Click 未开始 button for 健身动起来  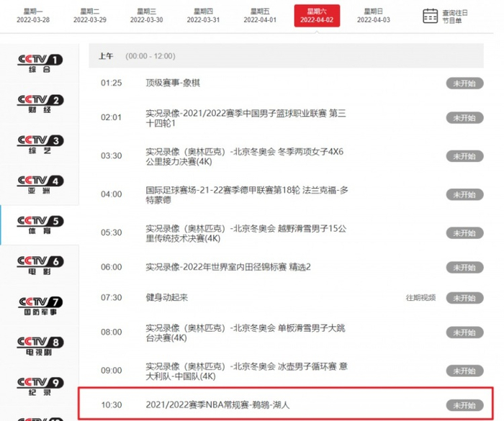click(x=464, y=298)
